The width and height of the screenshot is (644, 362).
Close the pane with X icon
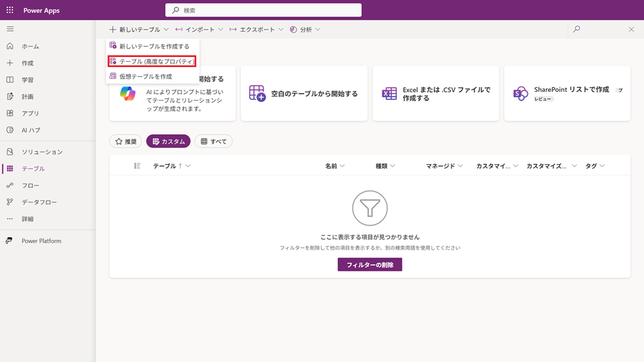[x=631, y=29]
